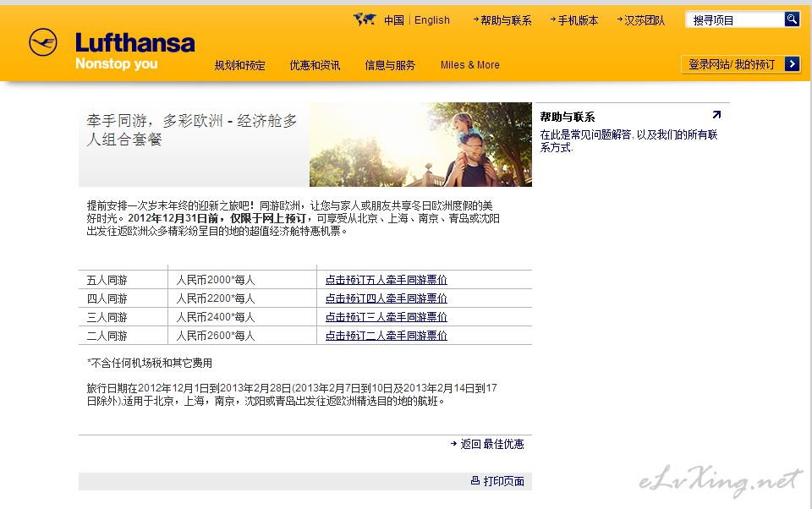Click the 点击预订五人牵手同游票价 link
Screen dimensions: 812x509
[387, 280]
